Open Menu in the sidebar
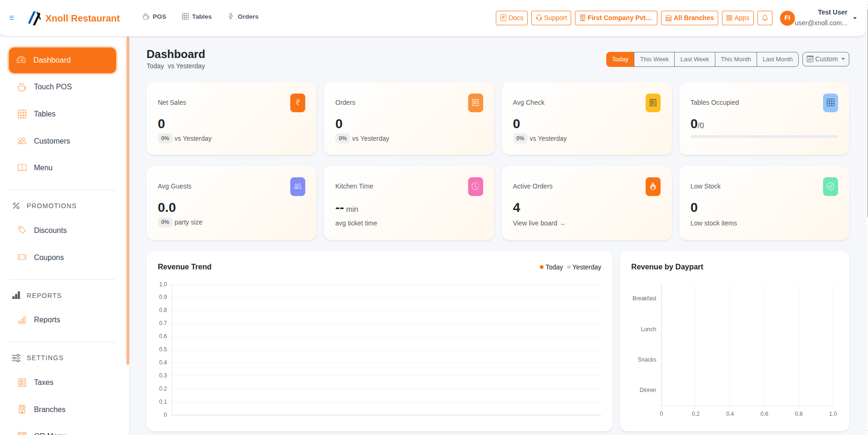868x435 pixels. 62,168
